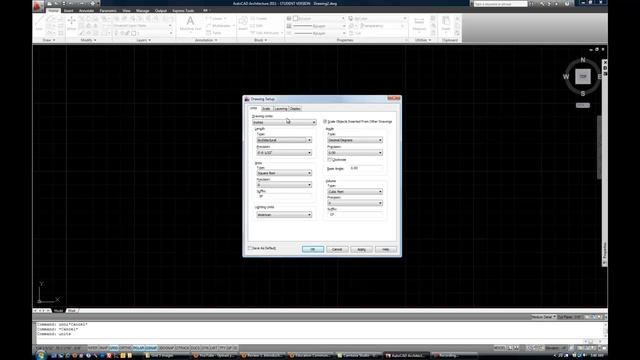Open the Angle Precision dropdown
Screen dimensions: 640x360
click(355, 153)
